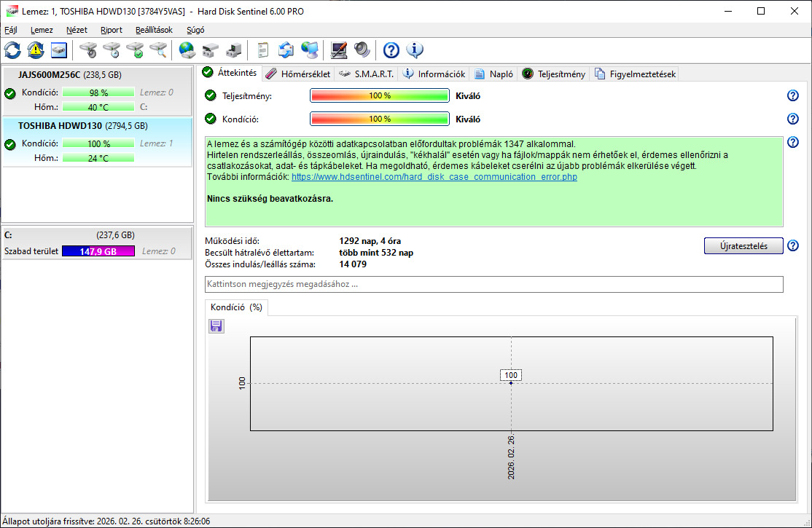Switch to the S.M.A.R.T. tab
The image size is (812, 528).
[367, 74]
